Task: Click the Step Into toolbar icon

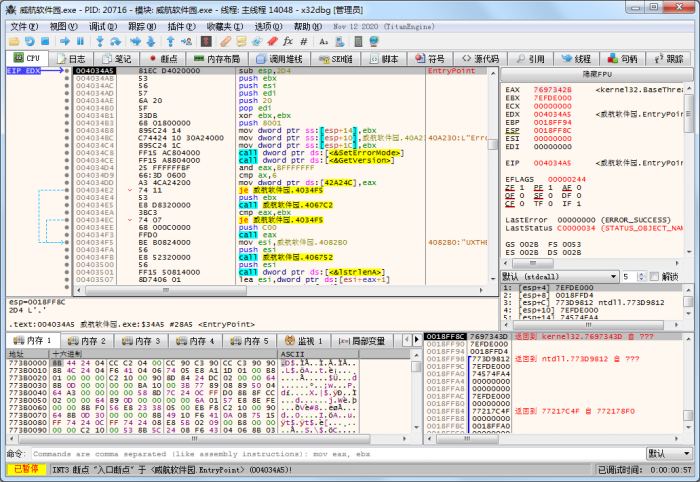Action: 100,42
